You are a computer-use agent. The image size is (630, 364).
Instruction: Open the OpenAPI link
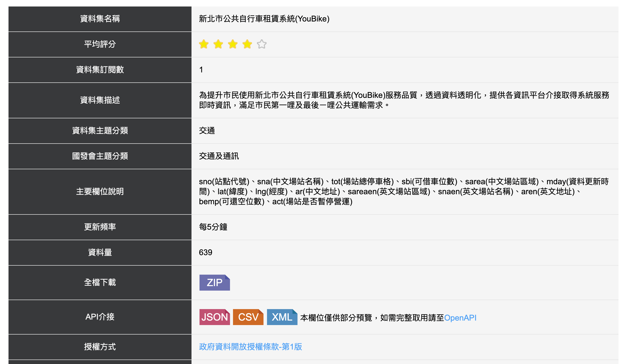click(x=460, y=318)
